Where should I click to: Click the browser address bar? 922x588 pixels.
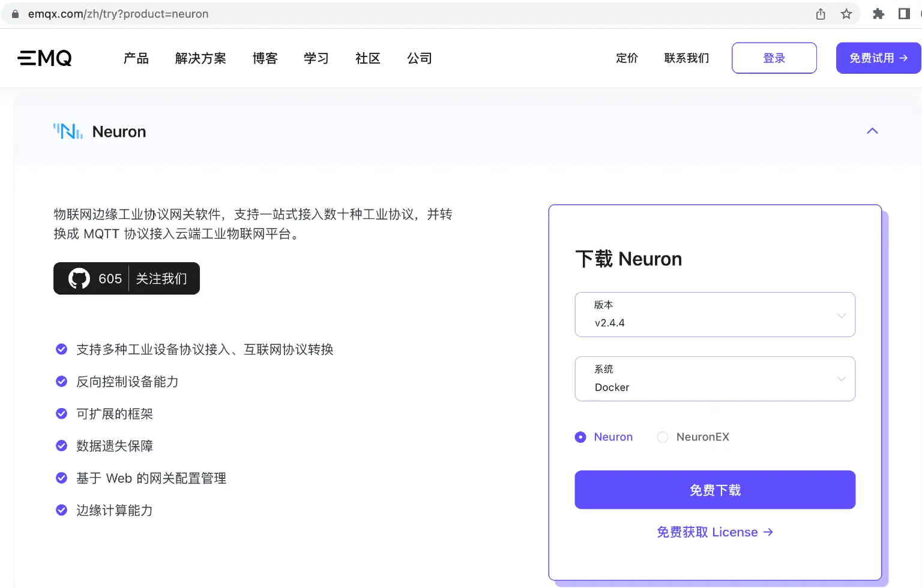[x=240, y=13]
